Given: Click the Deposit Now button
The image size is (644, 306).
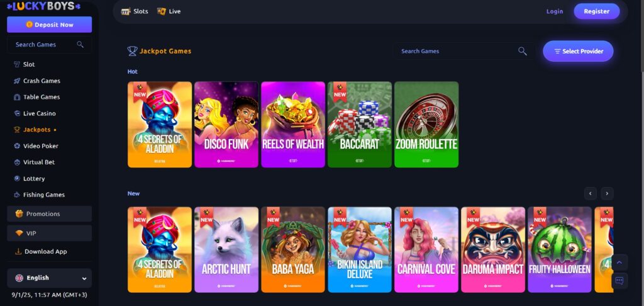Looking at the screenshot, I should 49,25.
